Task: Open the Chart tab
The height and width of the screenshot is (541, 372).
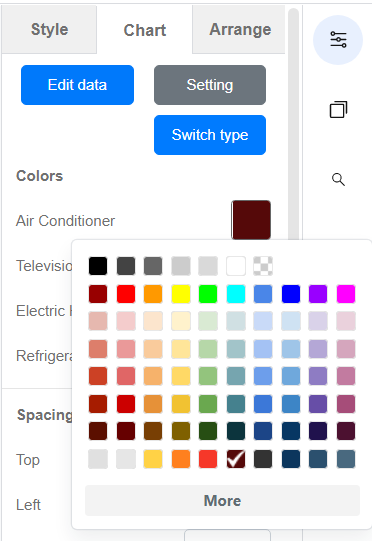Action: point(145,30)
